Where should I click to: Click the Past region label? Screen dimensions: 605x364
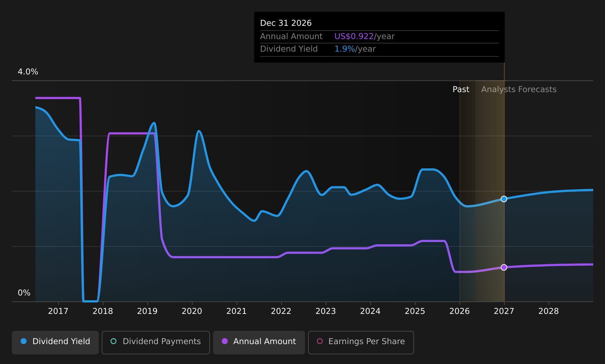coord(461,90)
